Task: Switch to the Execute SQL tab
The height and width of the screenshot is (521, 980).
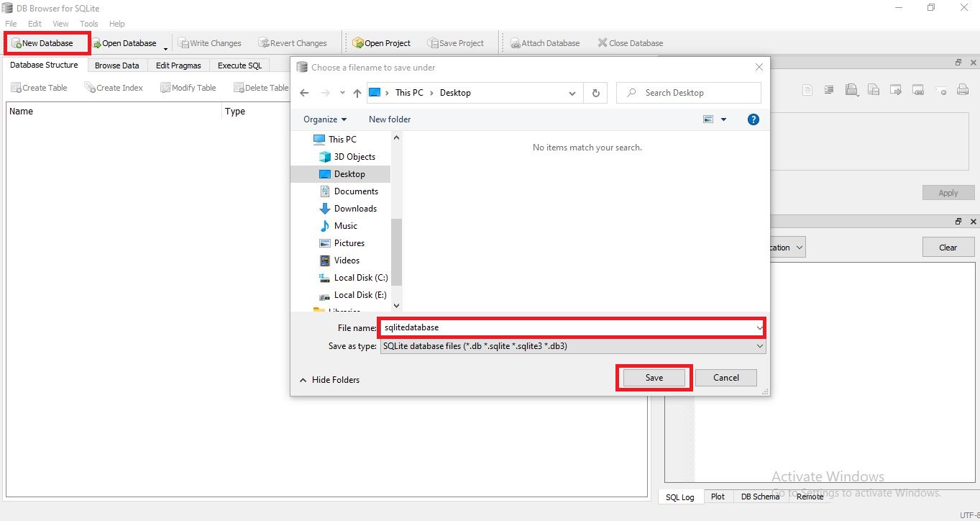Action: (240, 65)
